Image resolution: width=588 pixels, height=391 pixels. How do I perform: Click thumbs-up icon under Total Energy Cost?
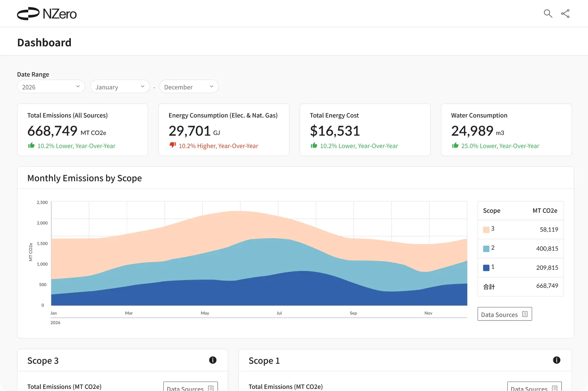pyautogui.click(x=314, y=145)
